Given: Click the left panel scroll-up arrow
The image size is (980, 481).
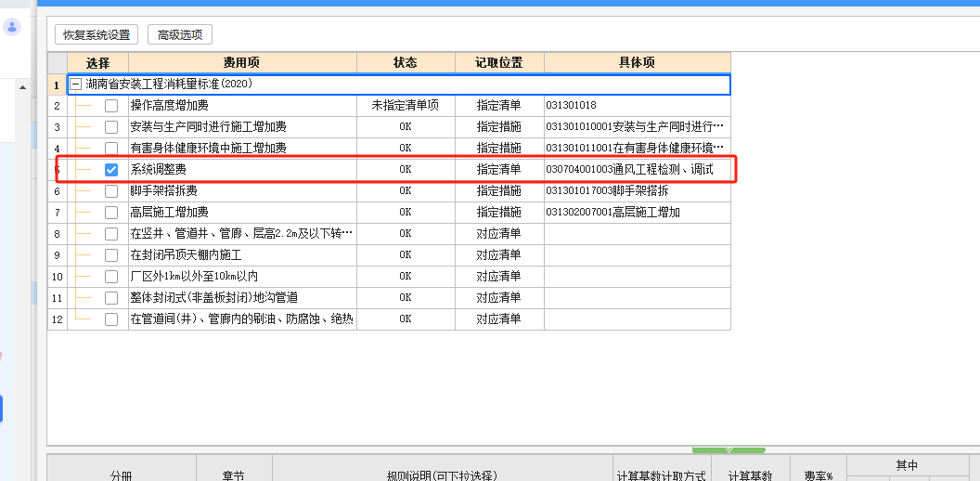Looking at the screenshot, I should click(23, 87).
